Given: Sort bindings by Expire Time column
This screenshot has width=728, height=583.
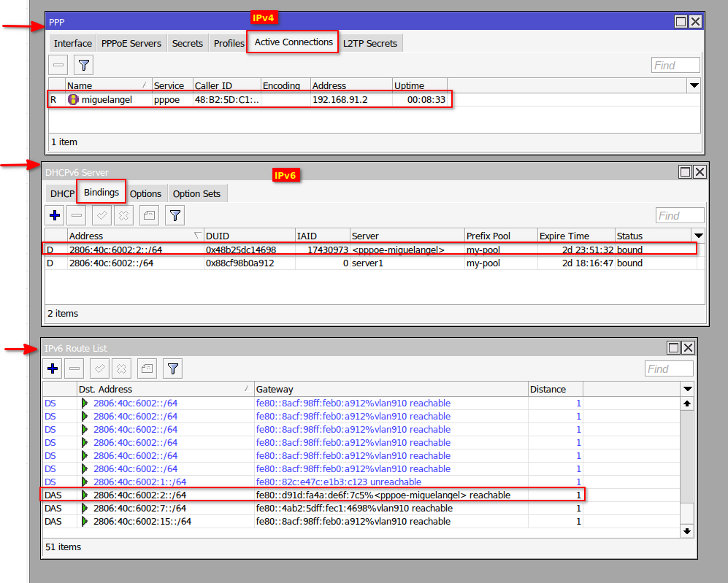Looking at the screenshot, I should [x=576, y=236].
